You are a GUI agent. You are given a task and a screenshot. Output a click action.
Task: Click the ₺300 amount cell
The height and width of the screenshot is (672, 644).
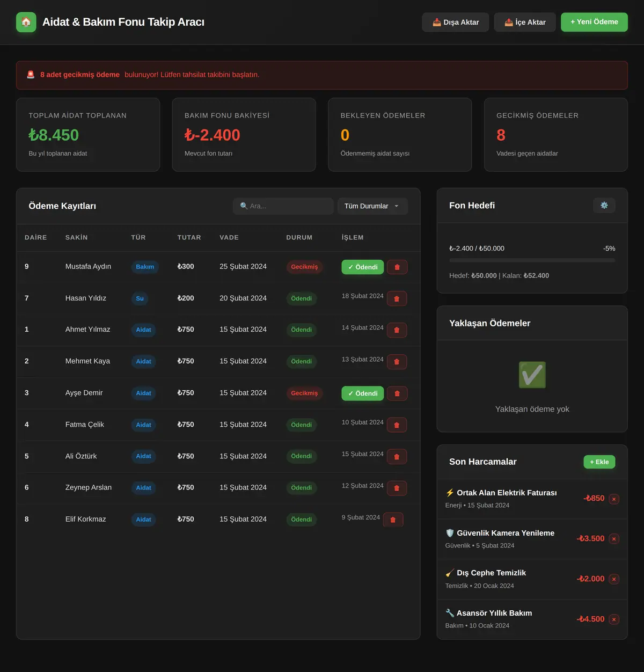click(186, 266)
